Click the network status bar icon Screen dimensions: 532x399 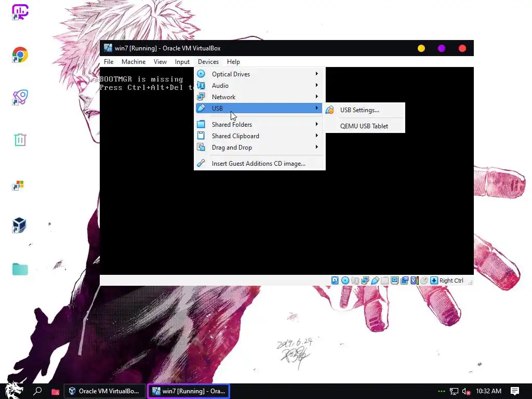click(365, 281)
